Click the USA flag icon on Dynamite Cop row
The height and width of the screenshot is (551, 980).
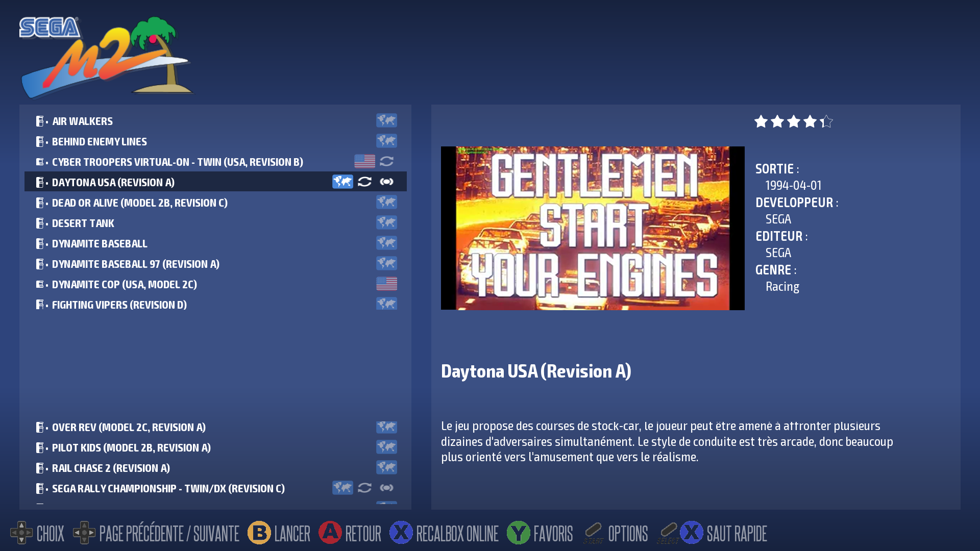(386, 284)
